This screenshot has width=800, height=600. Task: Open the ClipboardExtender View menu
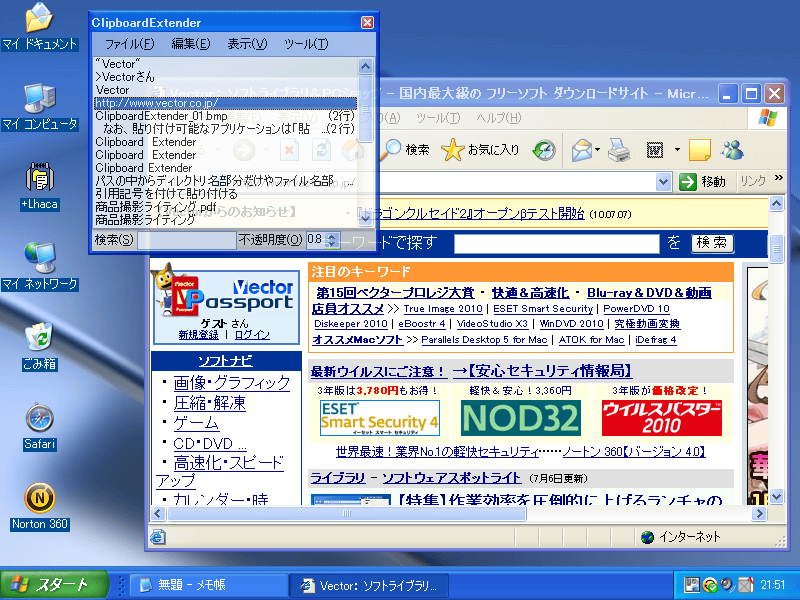pos(247,44)
